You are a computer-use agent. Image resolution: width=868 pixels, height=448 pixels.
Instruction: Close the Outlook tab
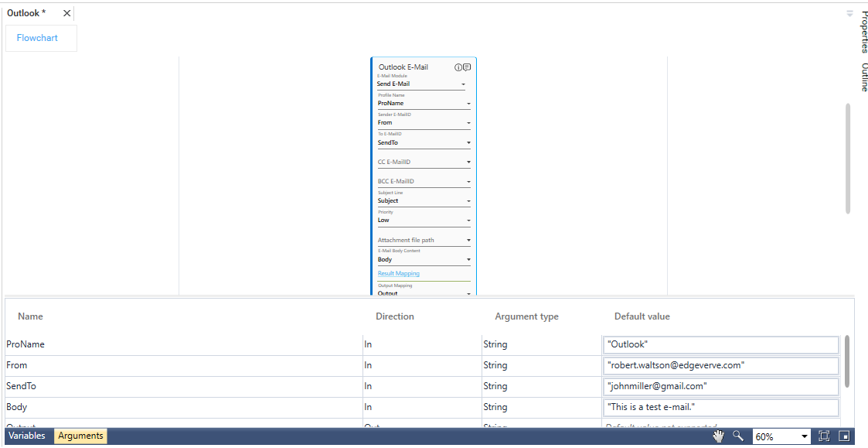(x=66, y=13)
